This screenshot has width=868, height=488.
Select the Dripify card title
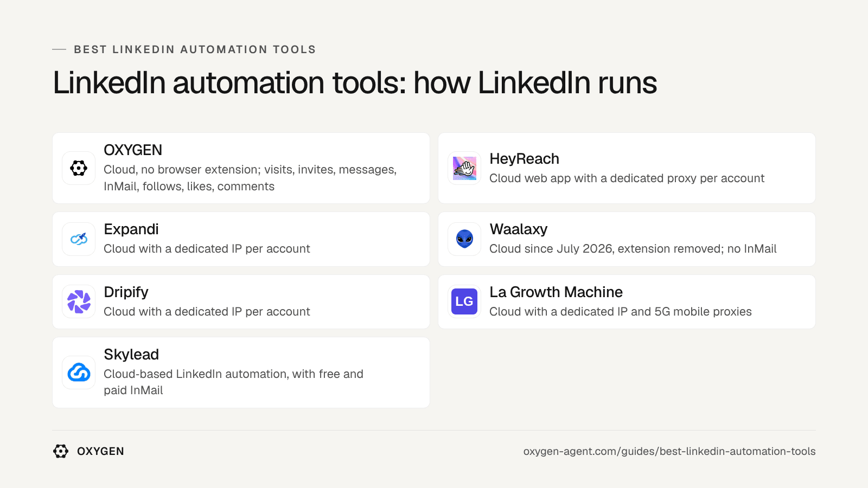[126, 292]
